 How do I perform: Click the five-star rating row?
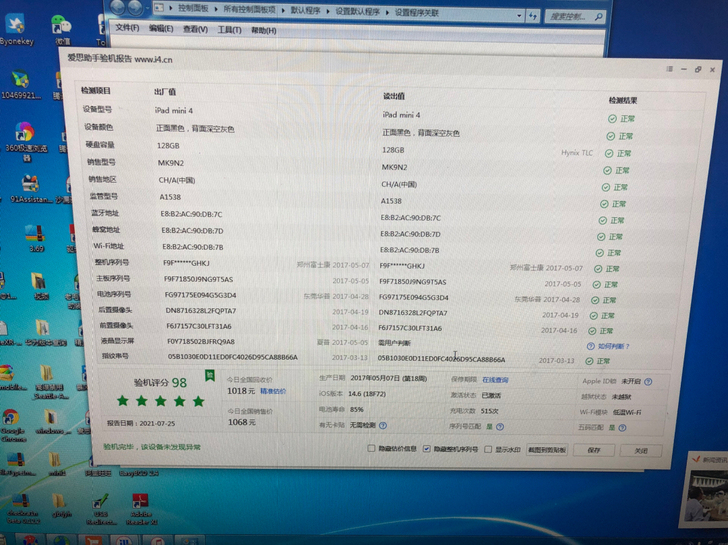160,401
